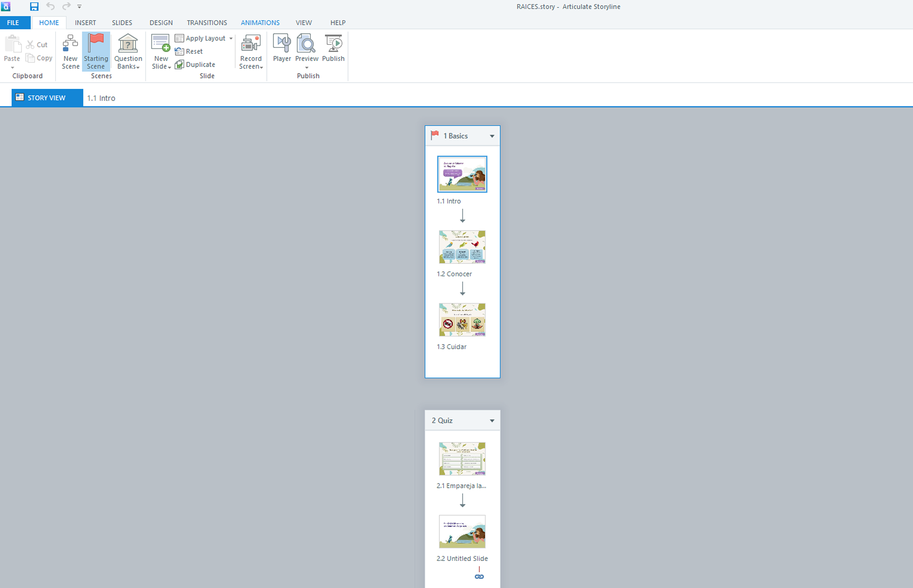
Task: Open Player settings icon
Action: (x=282, y=44)
